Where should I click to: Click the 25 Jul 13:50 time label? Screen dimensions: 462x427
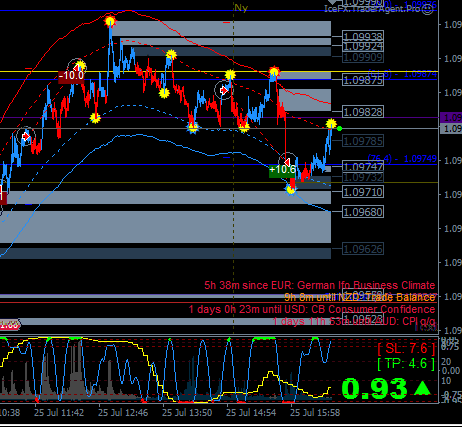click(187, 413)
